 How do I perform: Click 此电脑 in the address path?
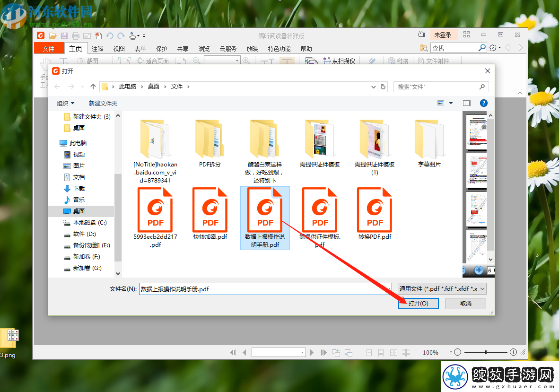coord(128,87)
